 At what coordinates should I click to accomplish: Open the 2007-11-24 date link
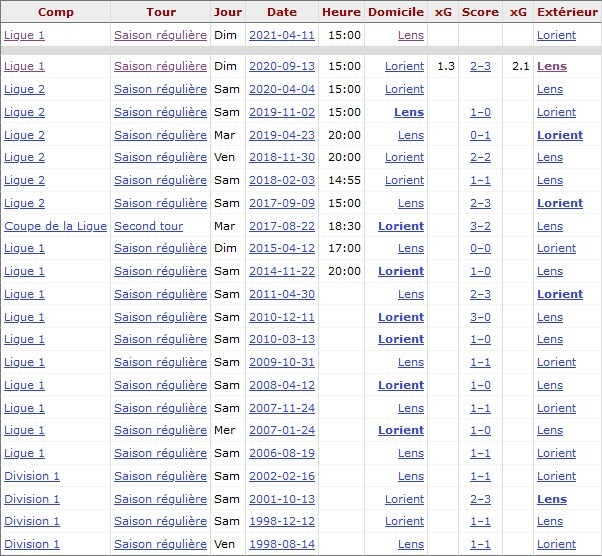[x=282, y=409]
